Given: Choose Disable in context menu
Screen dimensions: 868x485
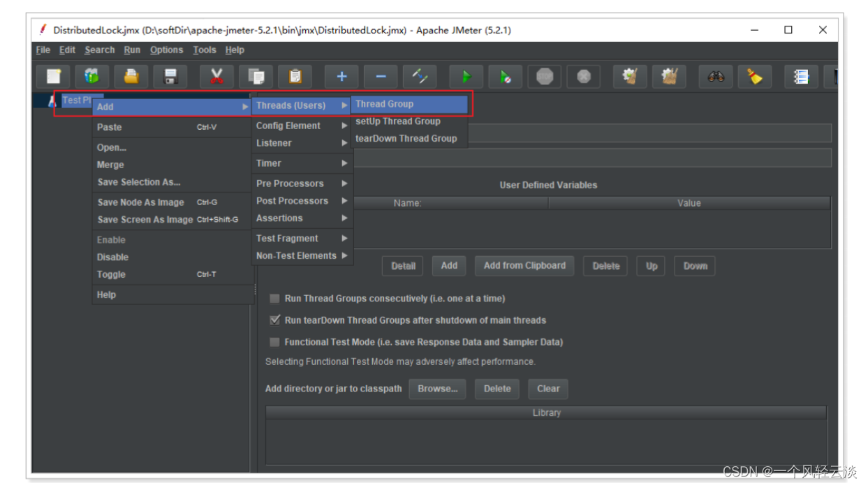Looking at the screenshot, I should pos(172,258).
